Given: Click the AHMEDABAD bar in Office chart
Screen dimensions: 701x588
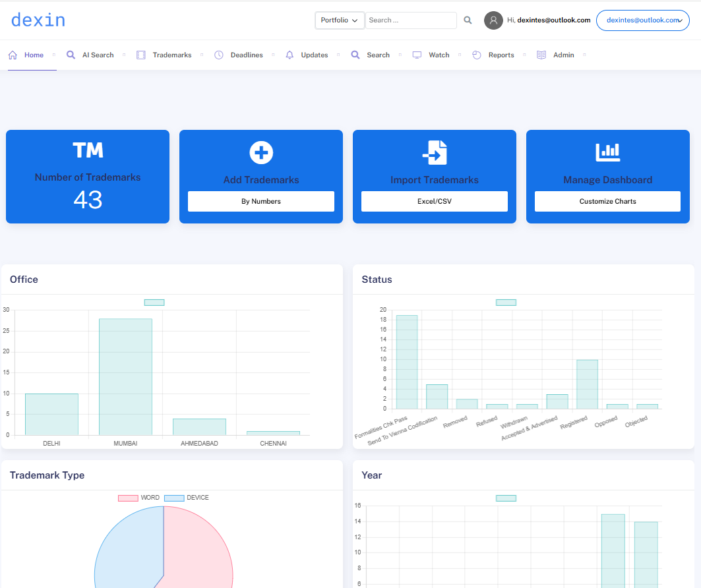Looking at the screenshot, I should [199, 426].
